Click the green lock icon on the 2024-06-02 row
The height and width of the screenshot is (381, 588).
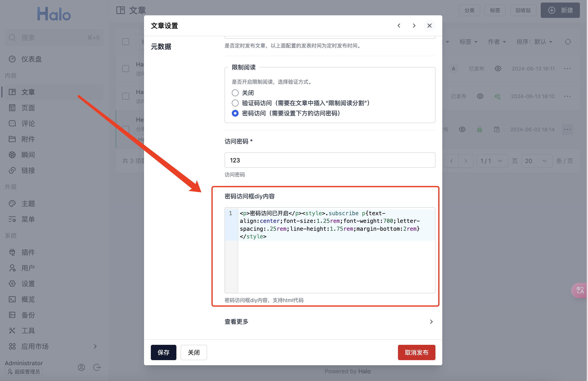[480, 129]
